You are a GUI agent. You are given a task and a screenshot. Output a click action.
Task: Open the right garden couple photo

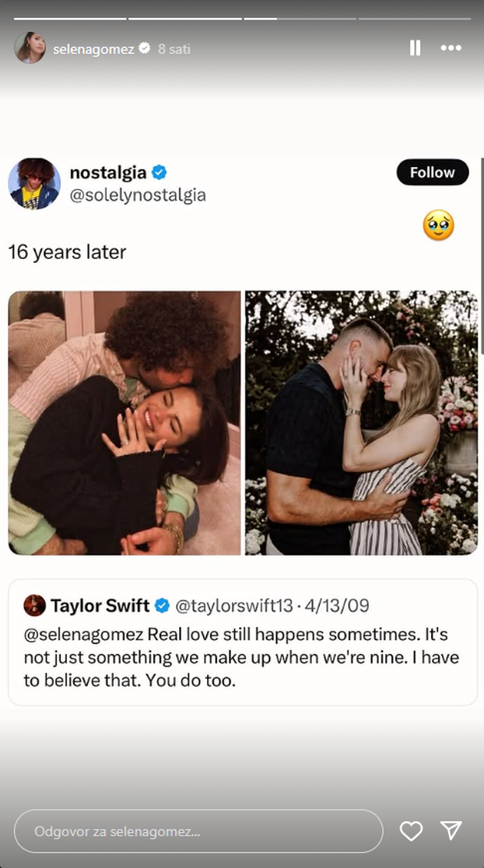click(x=361, y=422)
